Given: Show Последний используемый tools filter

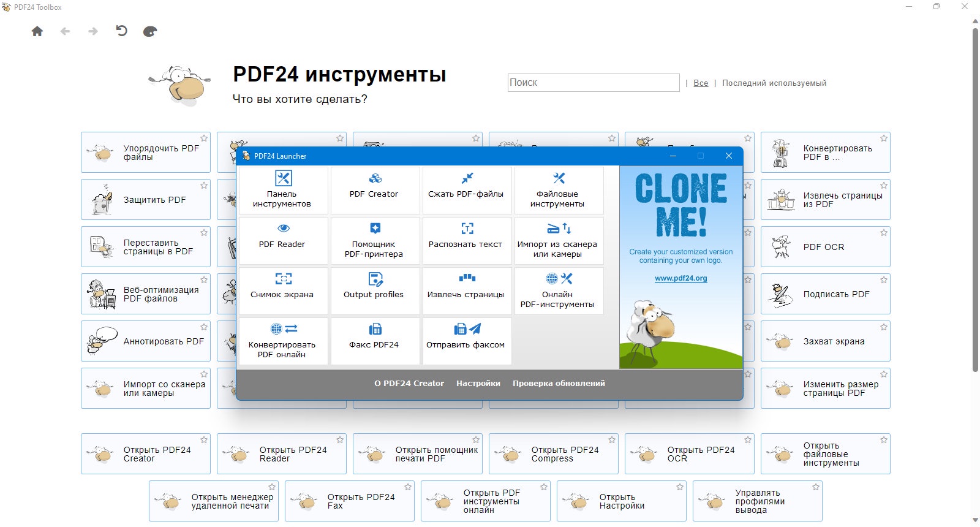Looking at the screenshot, I should point(774,83).
